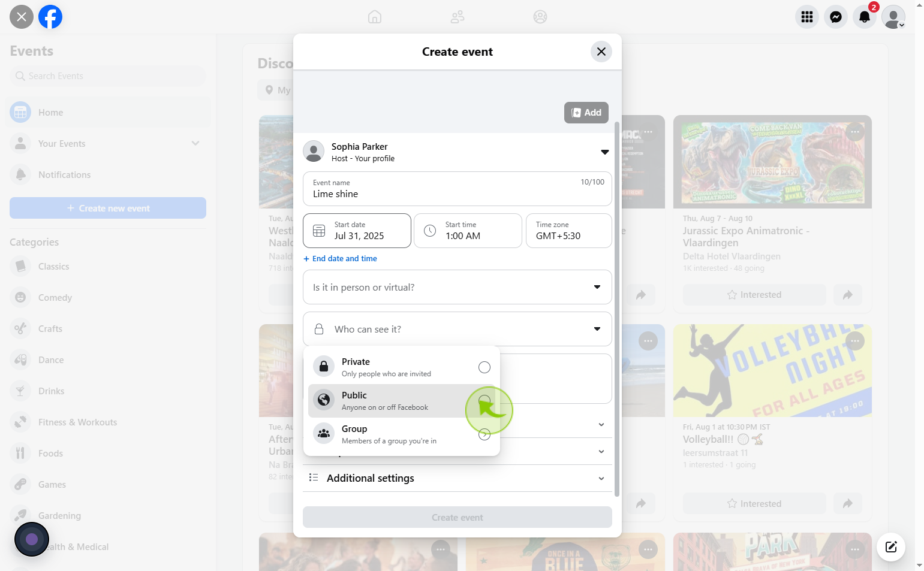Click the Drinks category icon
Image resolution: width=924 pixels, height=571 pixels.
(x=20, y=391)
